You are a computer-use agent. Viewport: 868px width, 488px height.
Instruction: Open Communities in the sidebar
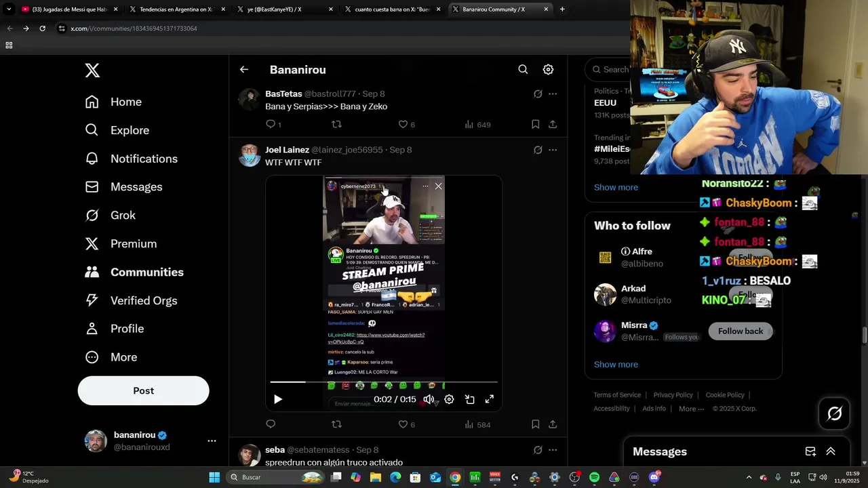[134, 272]
